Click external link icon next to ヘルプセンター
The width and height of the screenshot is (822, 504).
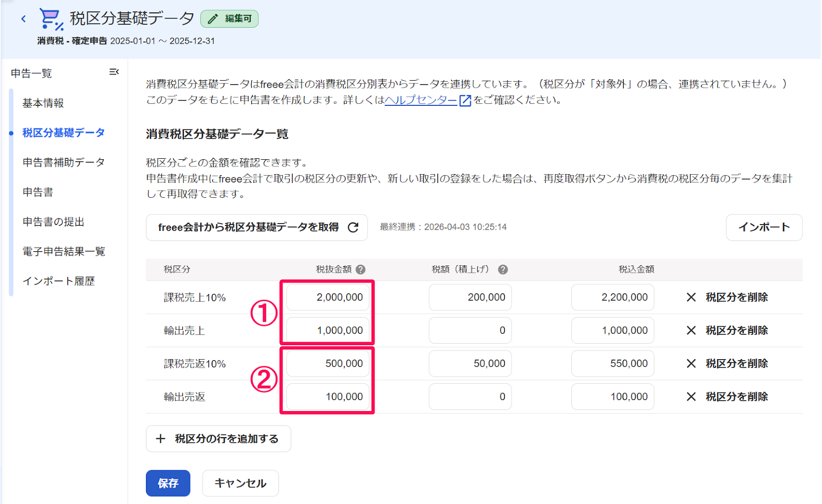[x=465, y=100]
